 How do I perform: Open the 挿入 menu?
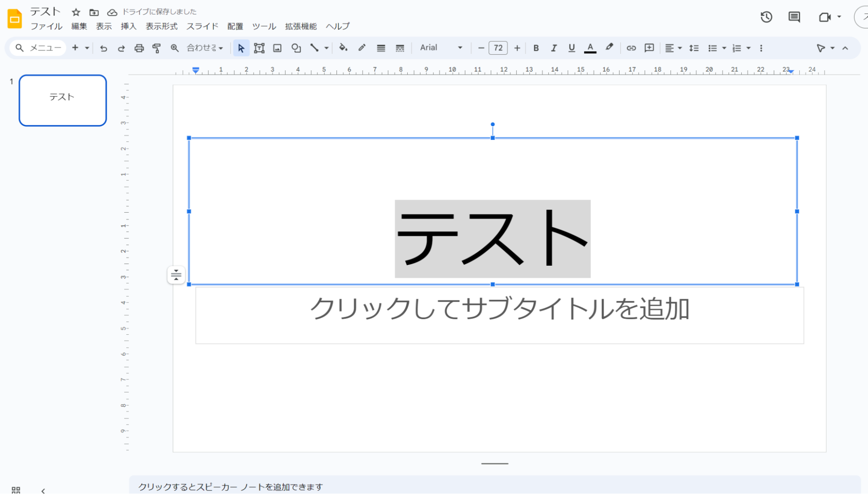[129, 26]
